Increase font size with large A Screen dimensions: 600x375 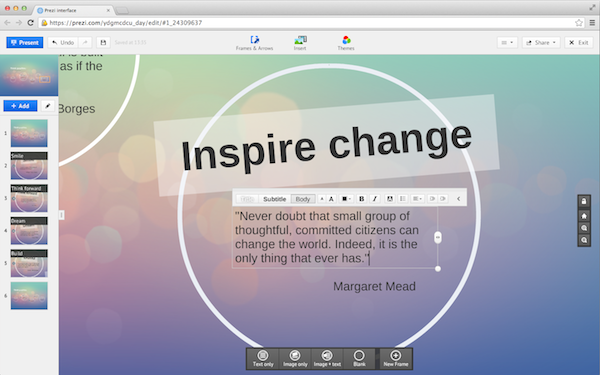pos(331,199)
